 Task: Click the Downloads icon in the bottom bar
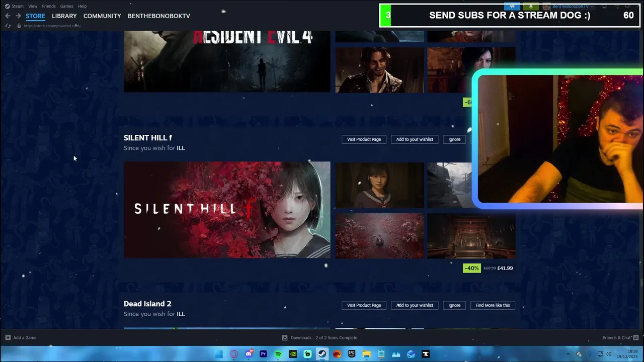click(285, 337)
